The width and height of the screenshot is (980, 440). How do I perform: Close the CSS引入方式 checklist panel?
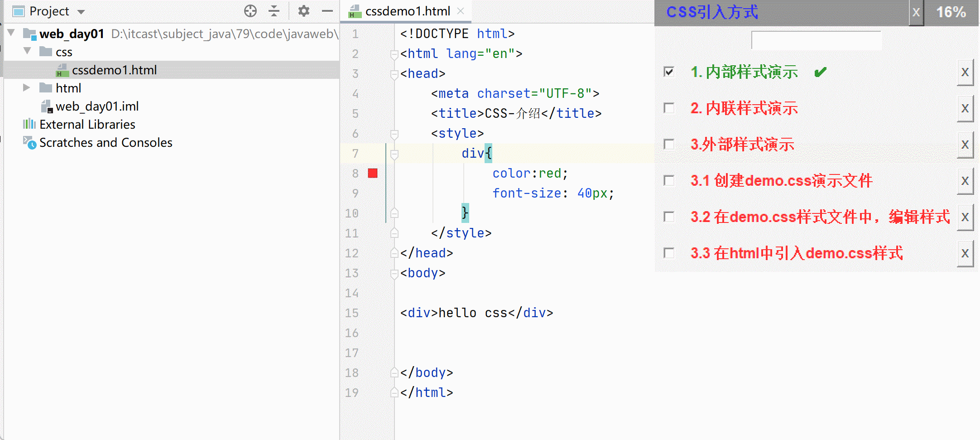tap(916, 12)
